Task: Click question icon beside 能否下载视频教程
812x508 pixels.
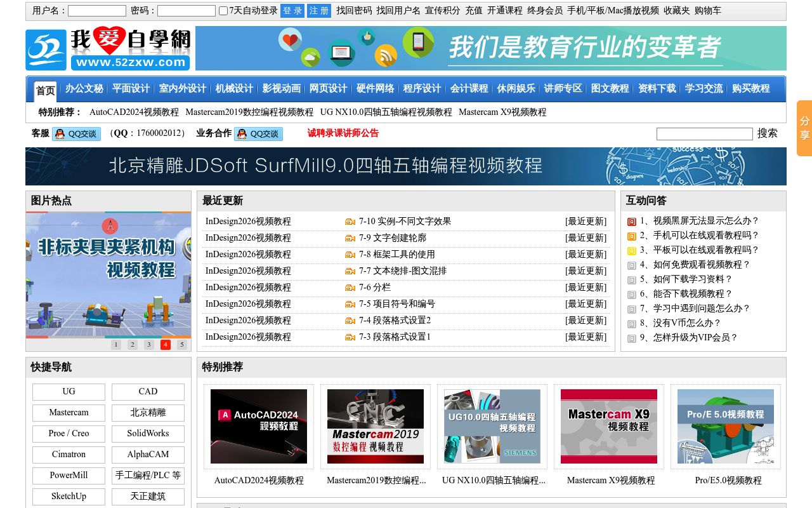Action: click(632, 295)
